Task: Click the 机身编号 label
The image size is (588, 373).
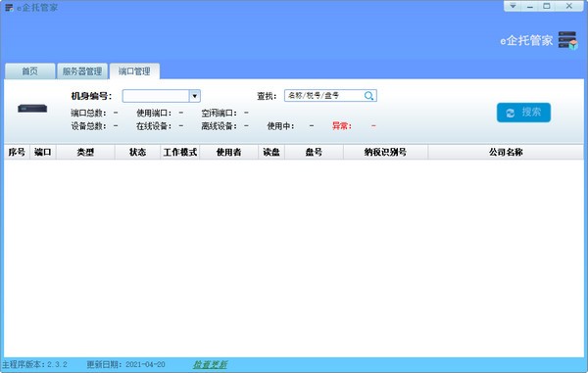Action: pyautogui.click(x=91, y=96)
